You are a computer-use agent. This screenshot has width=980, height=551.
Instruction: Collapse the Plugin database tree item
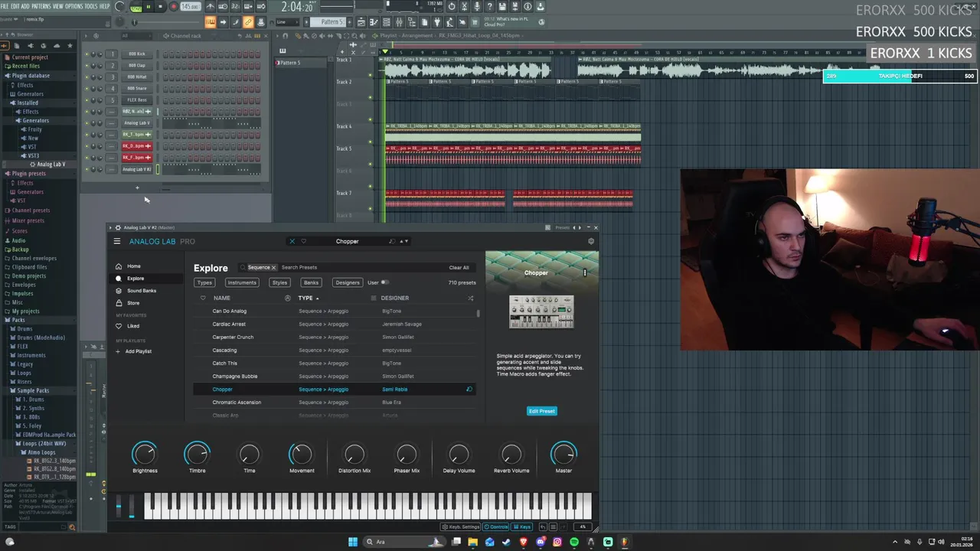[x=31, y=76]
